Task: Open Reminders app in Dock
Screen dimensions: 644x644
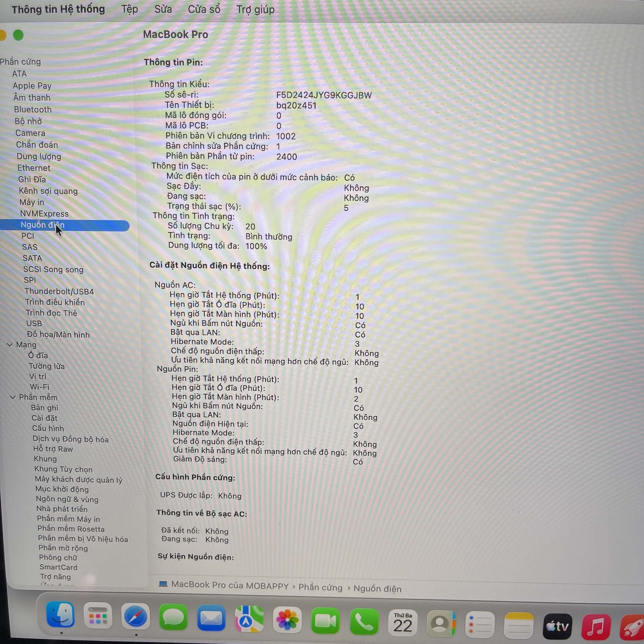Action: (x=480, y=624)
